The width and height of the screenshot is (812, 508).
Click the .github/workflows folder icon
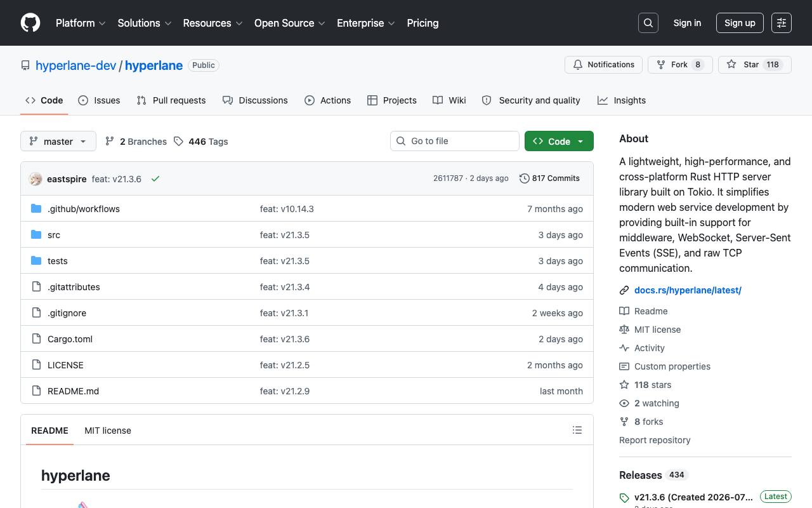click(36, 209)
